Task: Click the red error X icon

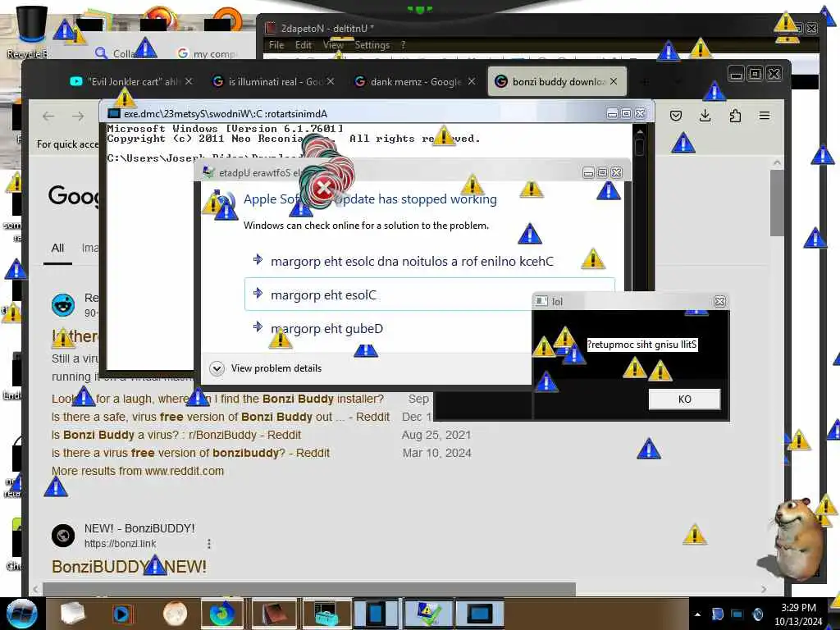Action: tap(323, 189)
